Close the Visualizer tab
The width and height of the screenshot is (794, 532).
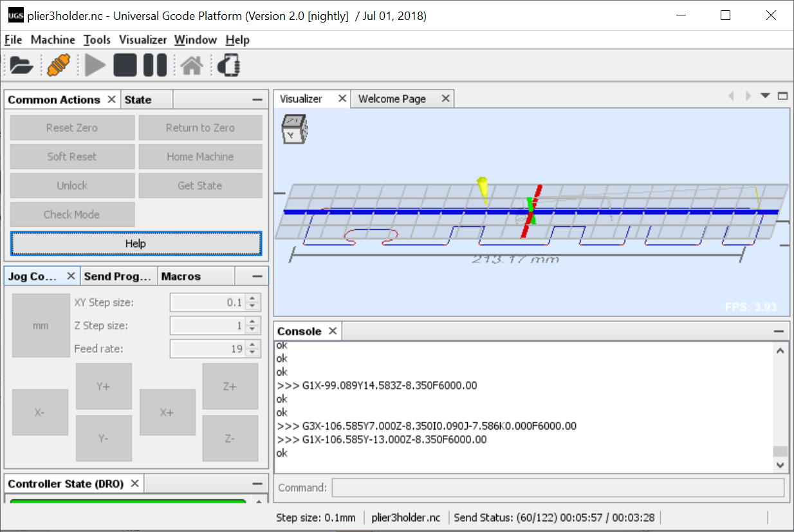342,98
